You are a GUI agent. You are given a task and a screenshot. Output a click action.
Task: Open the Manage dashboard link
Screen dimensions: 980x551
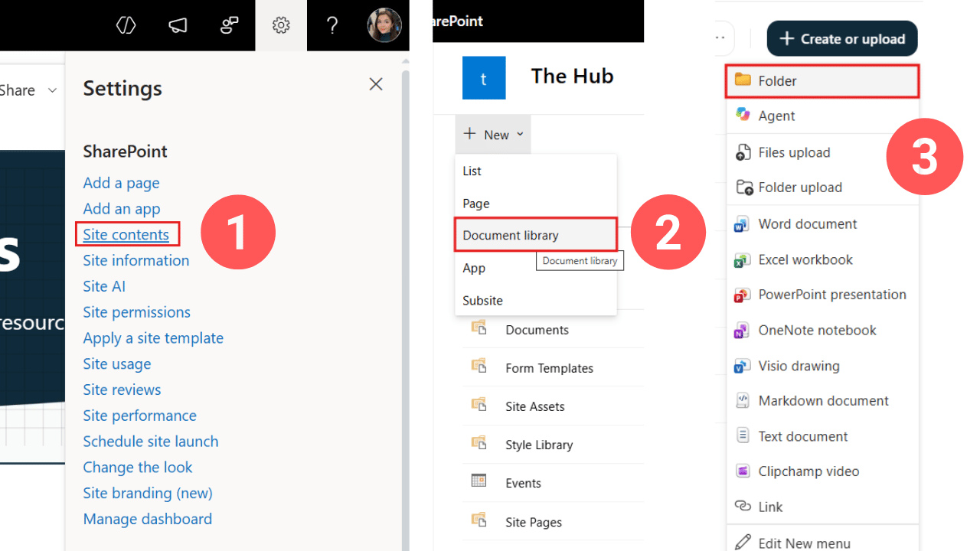click(148, 519)
